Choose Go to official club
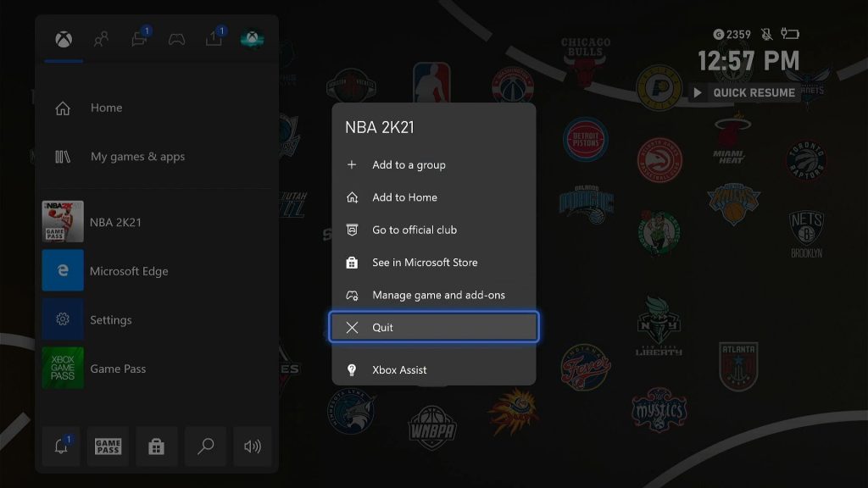868x488 pixels. click(x=433, y=230)
